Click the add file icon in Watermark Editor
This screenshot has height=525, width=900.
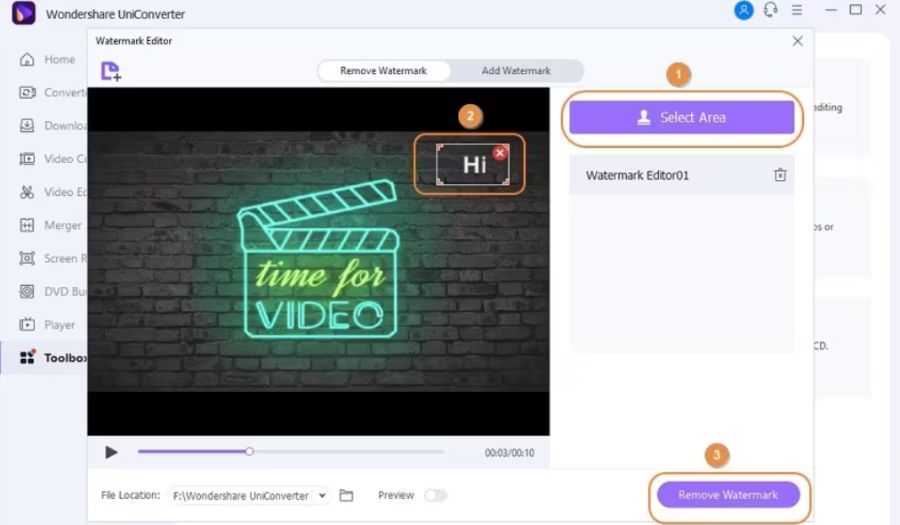point(111,71)
